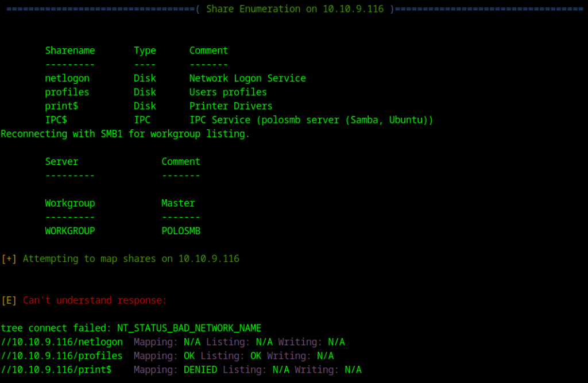The width and height of the screenshot is (588, 383).
Task: Click the 'netlogon' share name in the table
Action: [67, 79]
